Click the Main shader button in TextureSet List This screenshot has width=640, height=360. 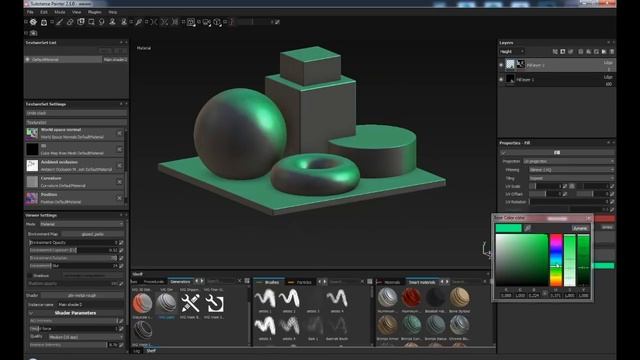pos(115,60)
